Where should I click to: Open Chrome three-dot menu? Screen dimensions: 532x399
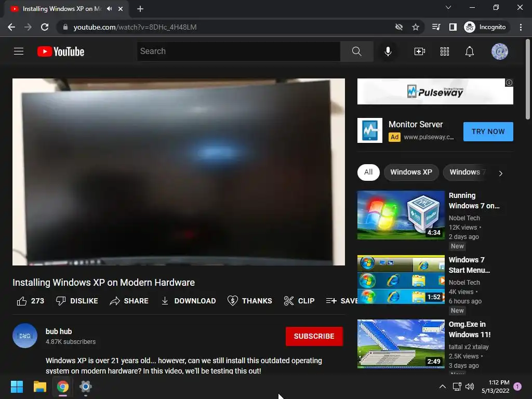521,27
